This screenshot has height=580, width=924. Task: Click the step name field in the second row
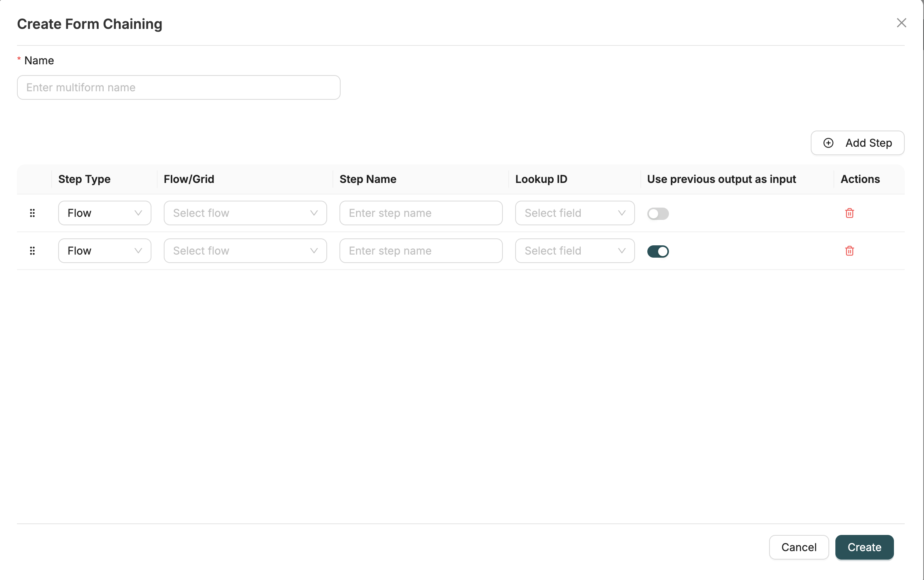(x=420, y=250)
